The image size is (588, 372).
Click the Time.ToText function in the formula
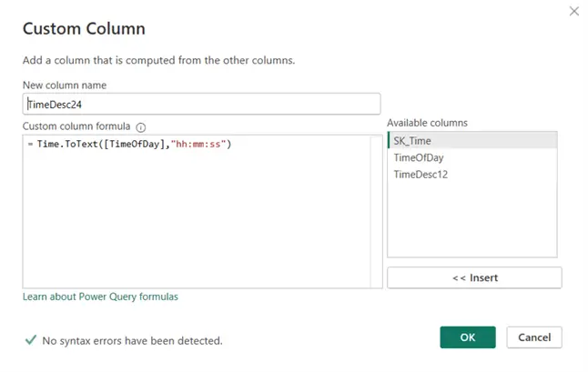tap(66, 144)
